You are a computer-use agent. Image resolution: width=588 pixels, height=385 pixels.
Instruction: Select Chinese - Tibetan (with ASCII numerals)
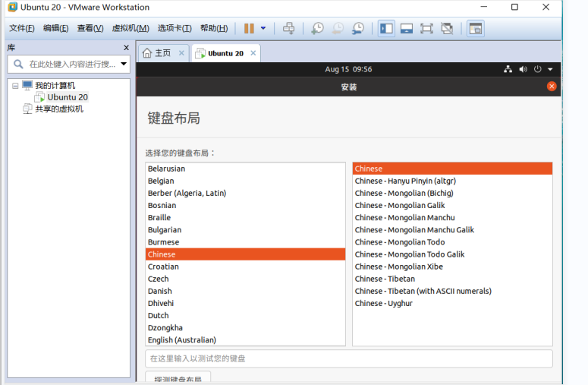(452, 291)
